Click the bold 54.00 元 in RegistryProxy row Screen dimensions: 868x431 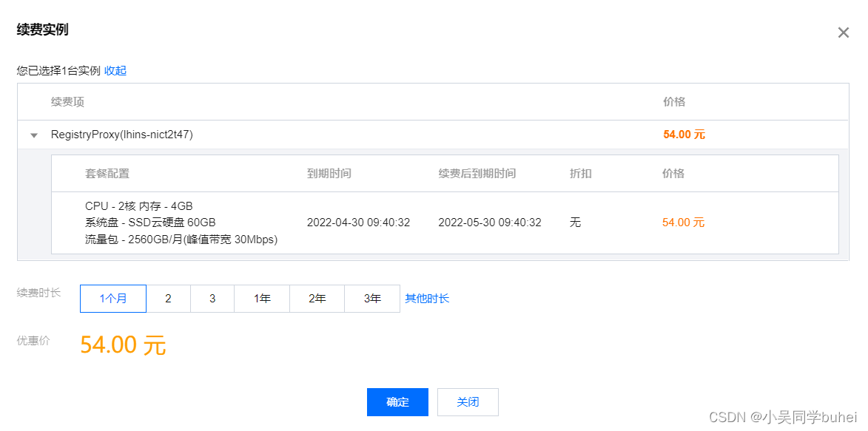pyautogui.click(x=684, y=135)
